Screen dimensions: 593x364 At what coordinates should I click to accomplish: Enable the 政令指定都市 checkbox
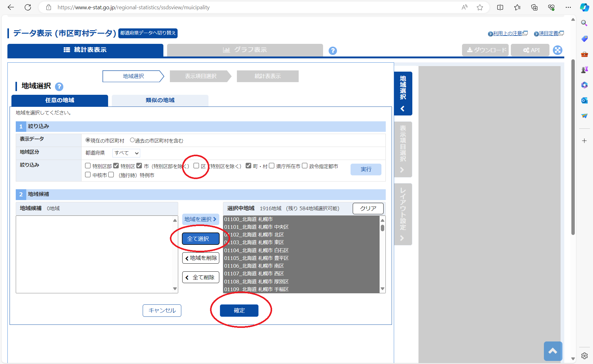click(305, 166)
